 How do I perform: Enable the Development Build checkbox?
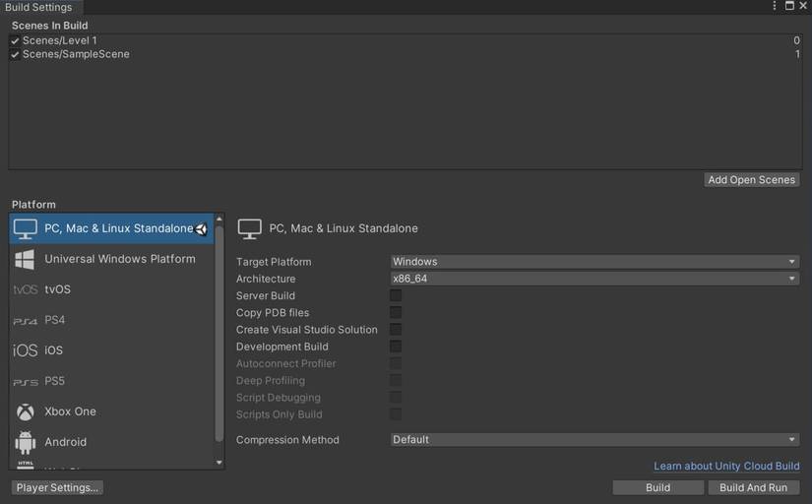pos(396,346)
